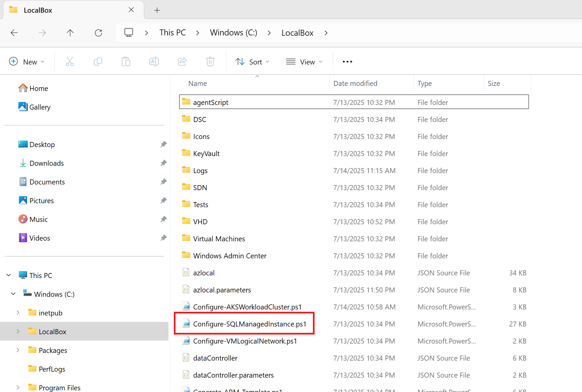Image resolution: width=582 pixels, height=392 pixels.
Task: Click the PC monitor icon in address bar
Action: pos(129,33)
